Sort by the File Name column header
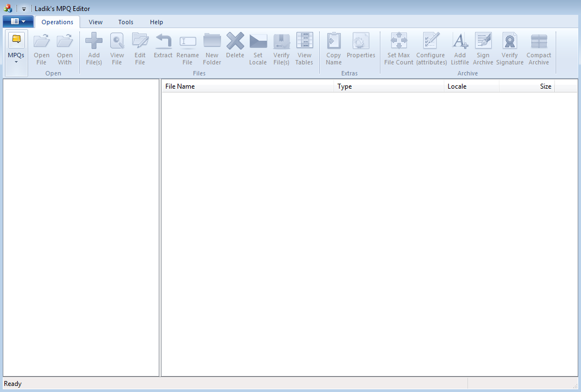 pos(248,86)
